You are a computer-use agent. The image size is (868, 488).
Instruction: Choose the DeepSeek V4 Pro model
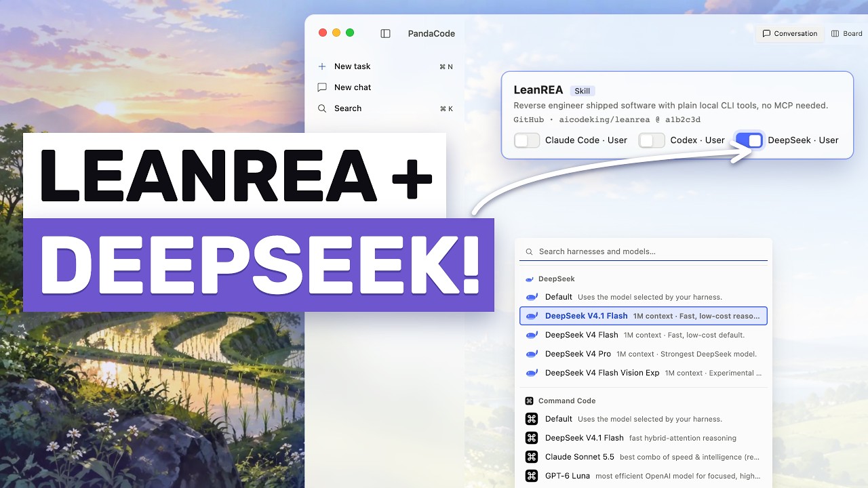[x=644, y=354]
